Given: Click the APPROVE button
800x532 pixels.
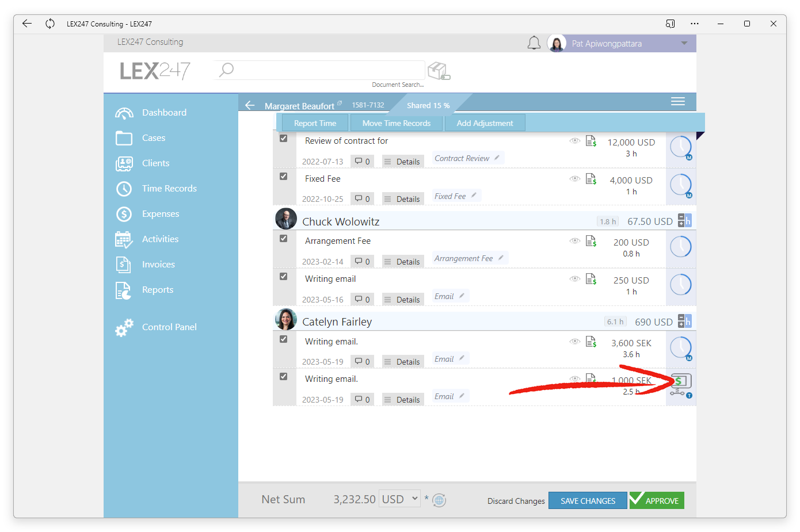Looking at the screenshot, I should click(x=657, y=501).
